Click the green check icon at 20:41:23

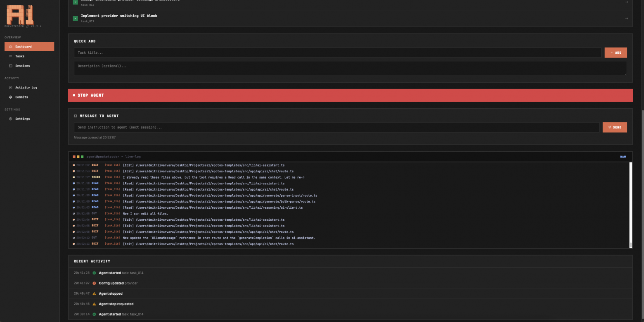pos(94,273)
